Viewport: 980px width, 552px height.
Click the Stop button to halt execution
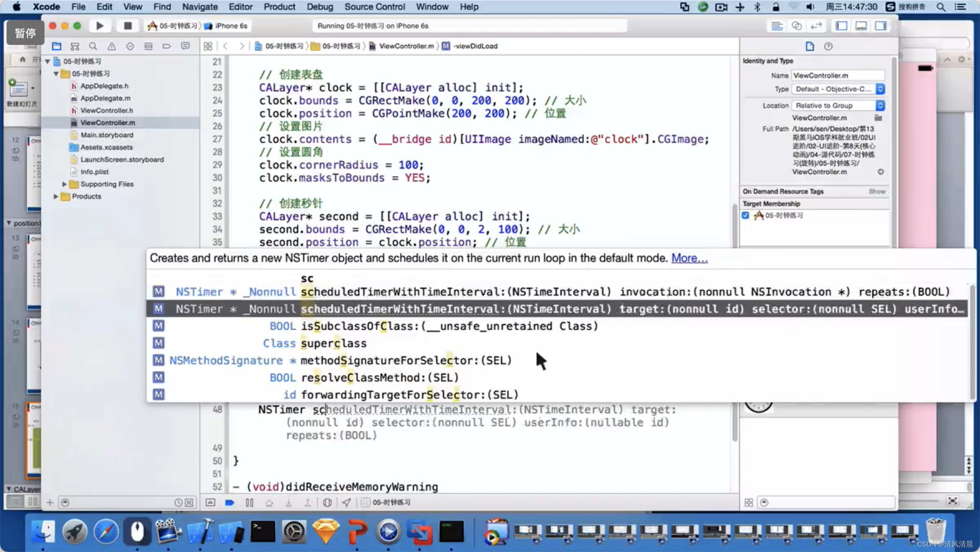click(x=127, y=26)
